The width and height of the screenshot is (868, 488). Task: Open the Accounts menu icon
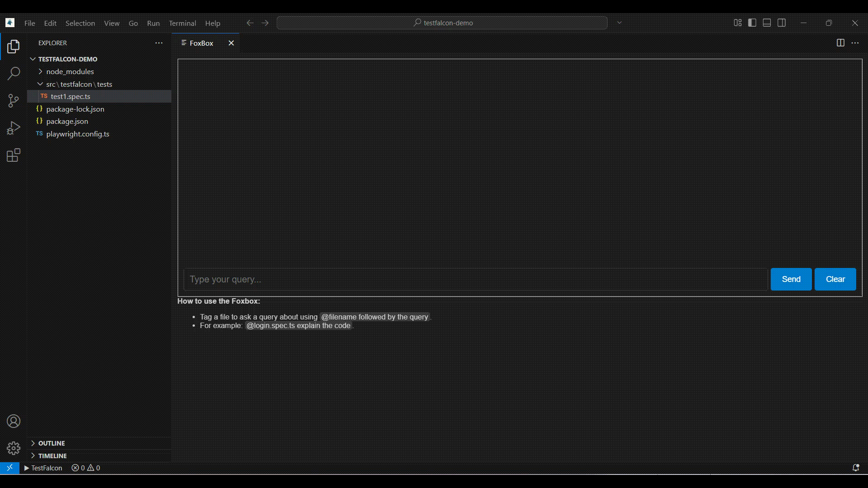[14, 421]
